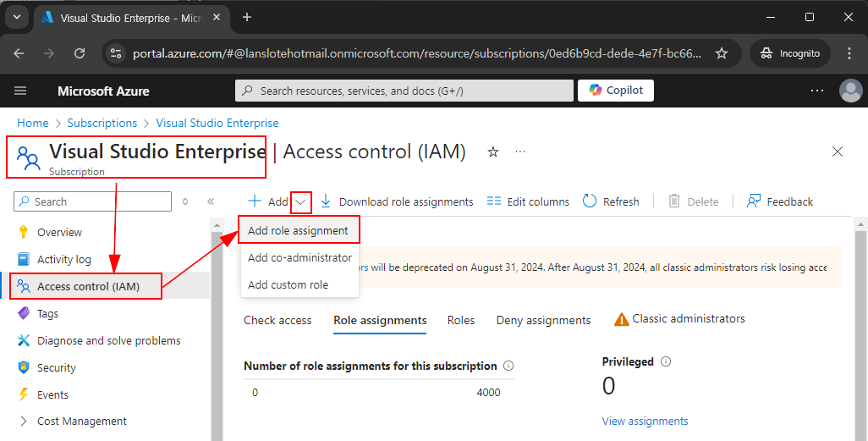The image size is (868, 441).
Task: Open the Incognito profile indicator
Action: coord(790,53)
